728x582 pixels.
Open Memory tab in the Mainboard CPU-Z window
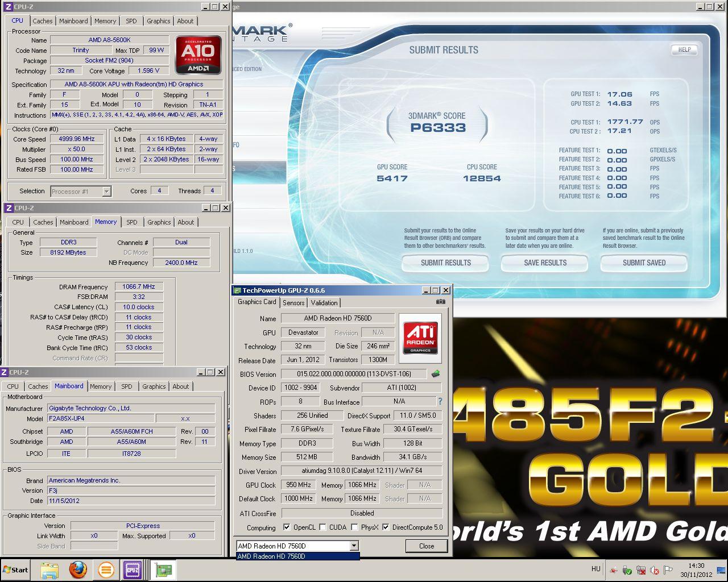coord(101,386)
